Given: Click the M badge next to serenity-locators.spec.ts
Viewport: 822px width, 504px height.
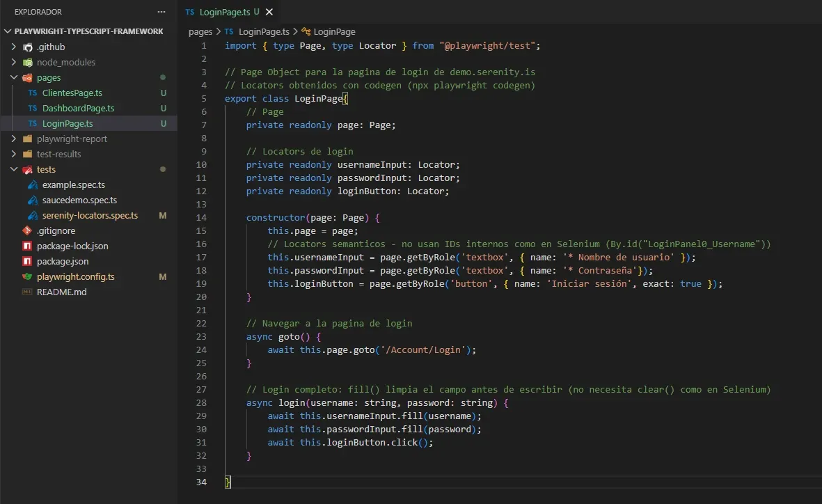Looking at the screenshot, I should pos(163,215).
